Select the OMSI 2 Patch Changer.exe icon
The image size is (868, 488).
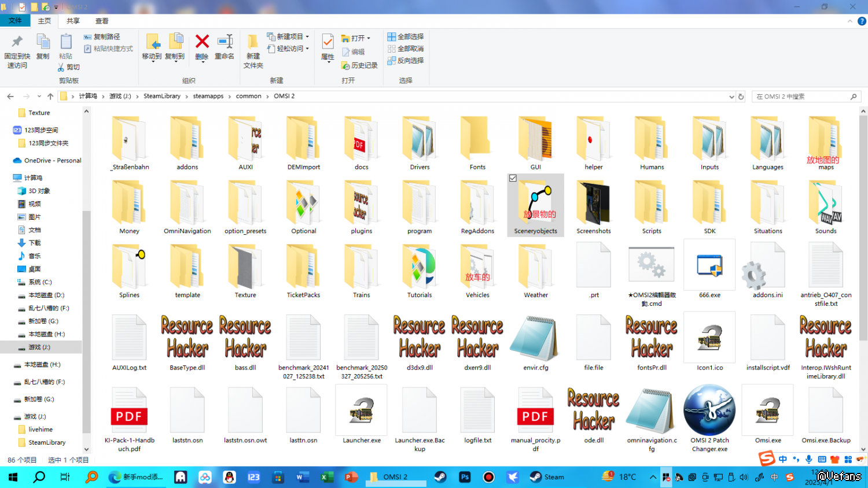[x=709, y=410]
